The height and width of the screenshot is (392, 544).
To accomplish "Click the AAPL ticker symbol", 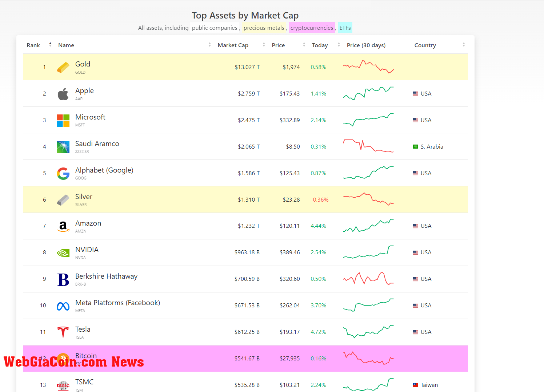I will (80, 99).
